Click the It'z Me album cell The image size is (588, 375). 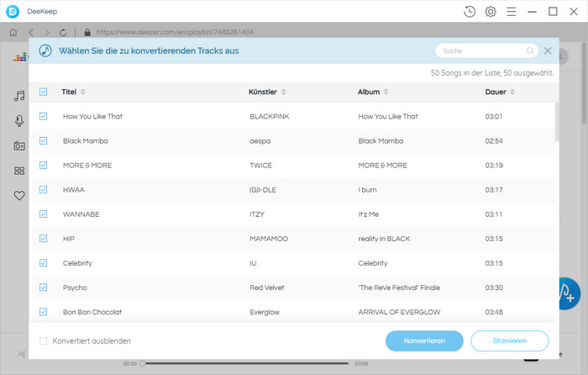point(368,214)
